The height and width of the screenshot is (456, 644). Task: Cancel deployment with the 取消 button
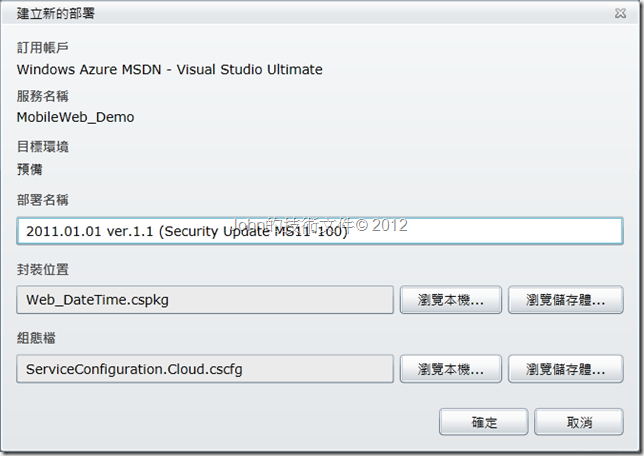[579, 421]
